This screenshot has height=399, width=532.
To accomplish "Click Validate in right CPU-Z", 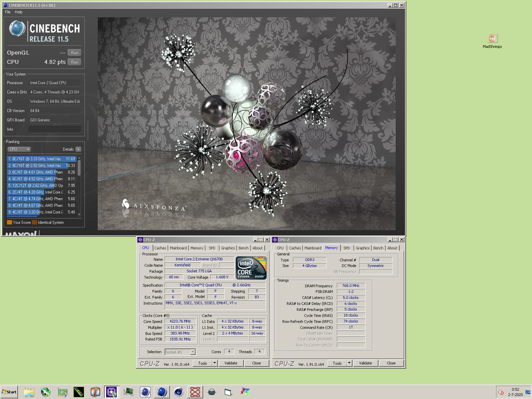I will 365,363.
